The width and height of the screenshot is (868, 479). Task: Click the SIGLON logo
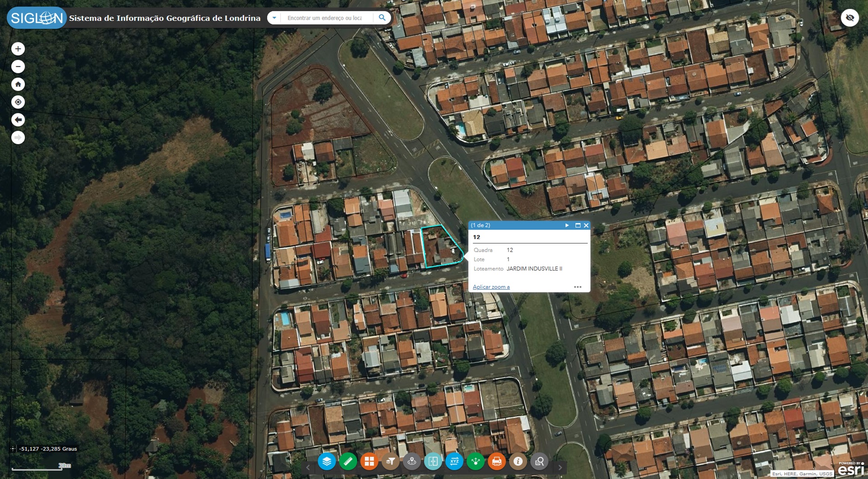(37, 18)
